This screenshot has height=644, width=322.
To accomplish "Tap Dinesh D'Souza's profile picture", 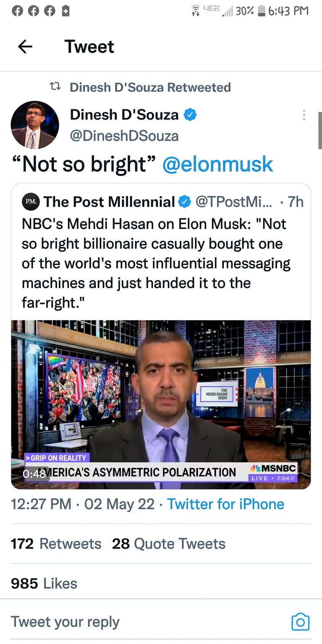I will [35, 125].
